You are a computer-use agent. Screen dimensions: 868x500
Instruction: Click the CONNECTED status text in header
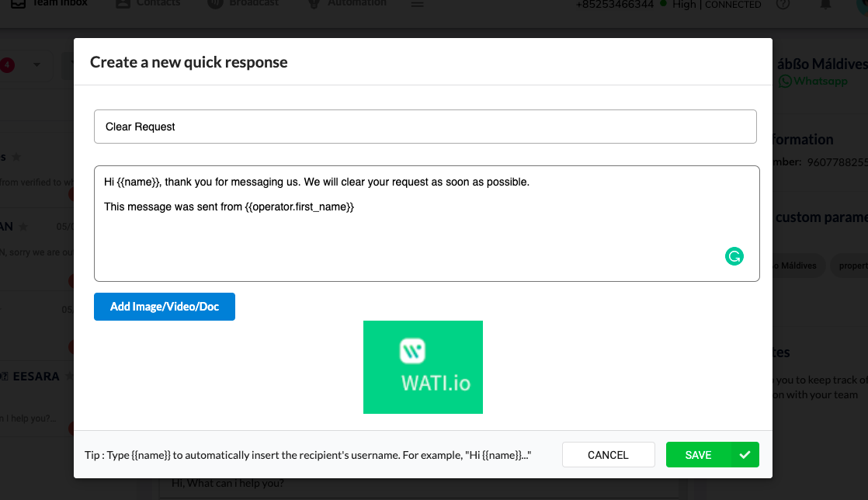point(733,5)
